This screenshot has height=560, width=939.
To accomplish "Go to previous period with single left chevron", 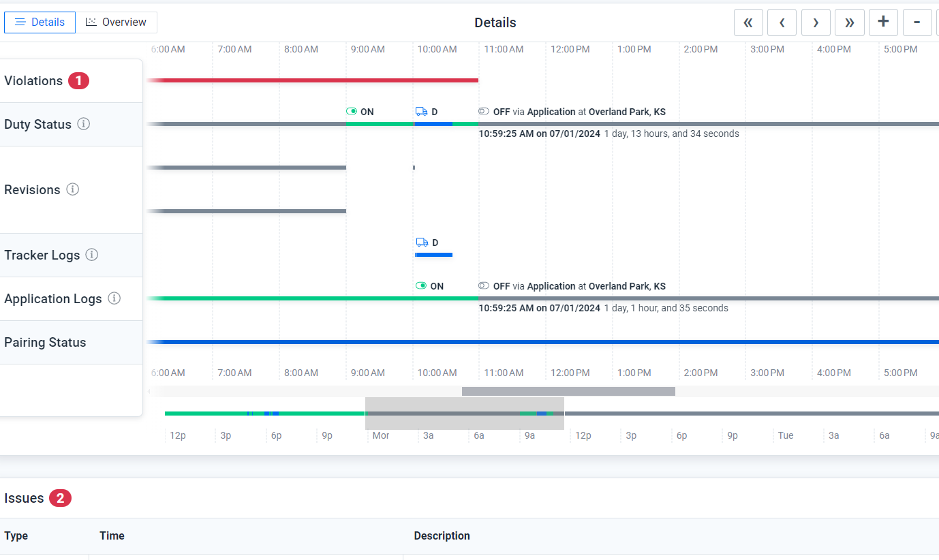I will (782, 22).
